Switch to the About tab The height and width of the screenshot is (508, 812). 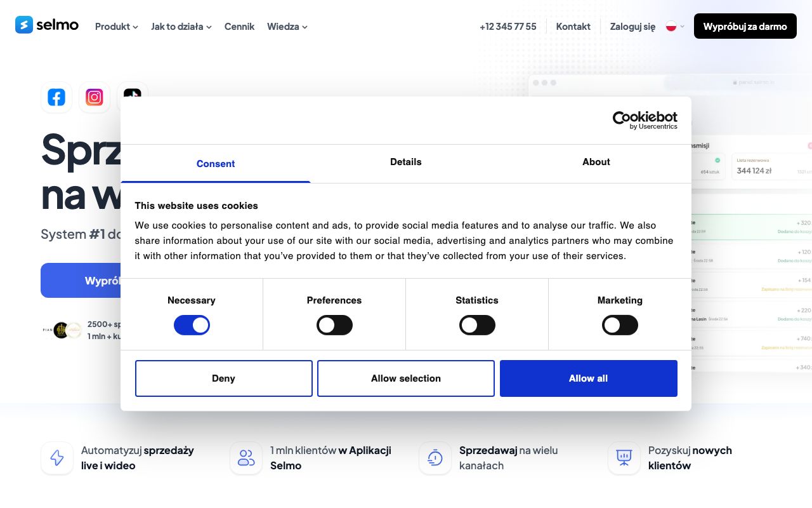(x=596, y=164)
